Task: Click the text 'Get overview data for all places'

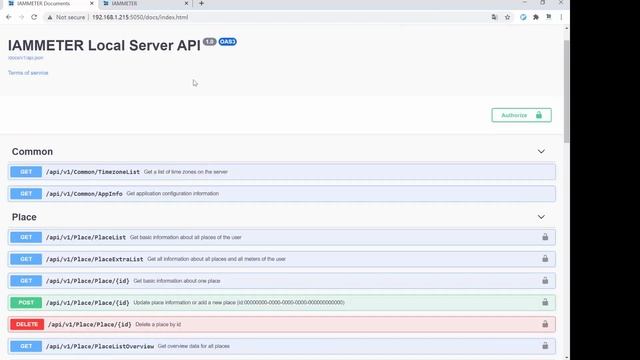Action: (x=194, y=346)
